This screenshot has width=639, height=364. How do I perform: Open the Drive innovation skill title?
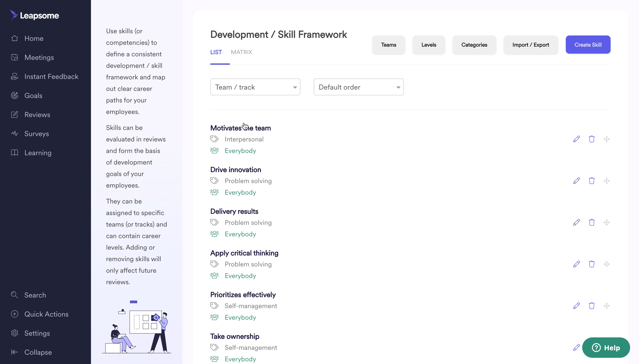[235, 170]
